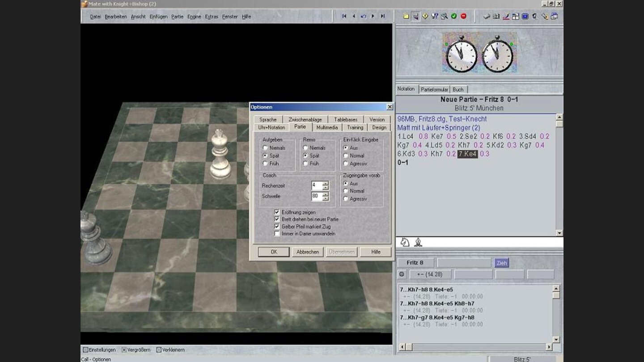644x362 pixels.
Task: Decrease Schwelle with the down stepper arrow
Action: point(326,199)
